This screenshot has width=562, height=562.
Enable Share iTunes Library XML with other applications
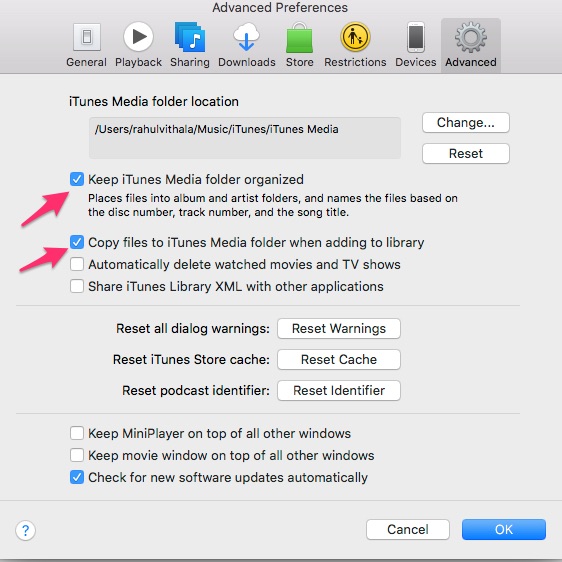tap(77, 286)
